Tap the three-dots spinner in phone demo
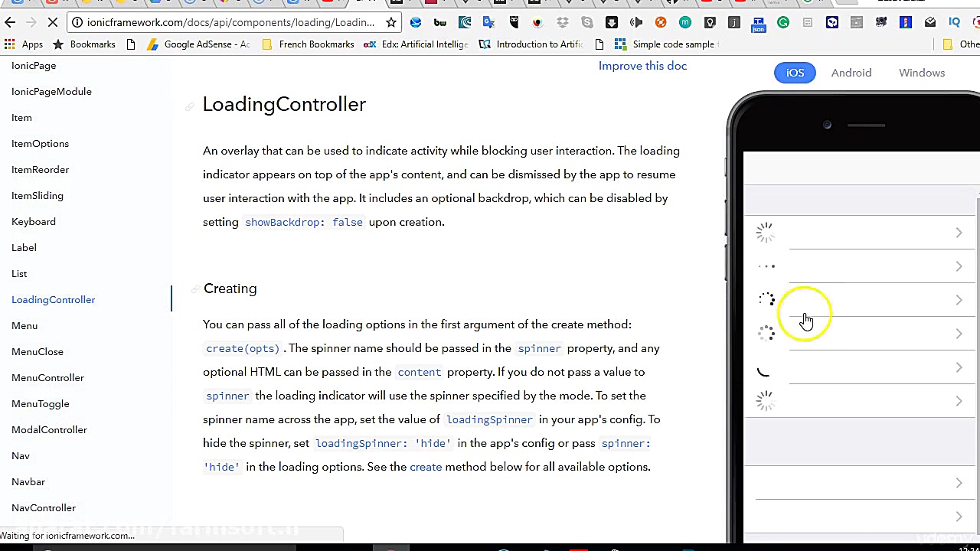Viewport: 980px width, 551px height. point(766,266)
